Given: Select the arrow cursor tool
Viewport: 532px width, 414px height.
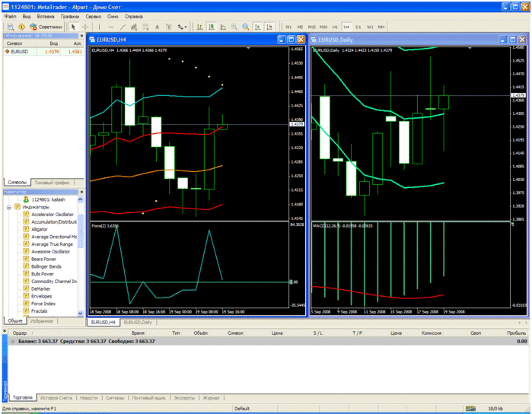Looking at the screenshot, I should click(73, 27).
